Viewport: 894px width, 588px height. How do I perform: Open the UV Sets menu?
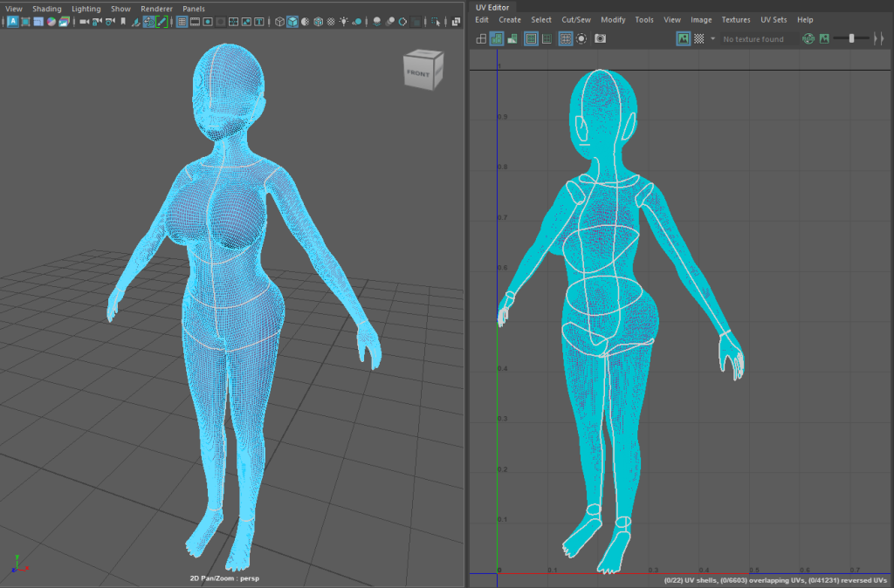pos(773,19)
